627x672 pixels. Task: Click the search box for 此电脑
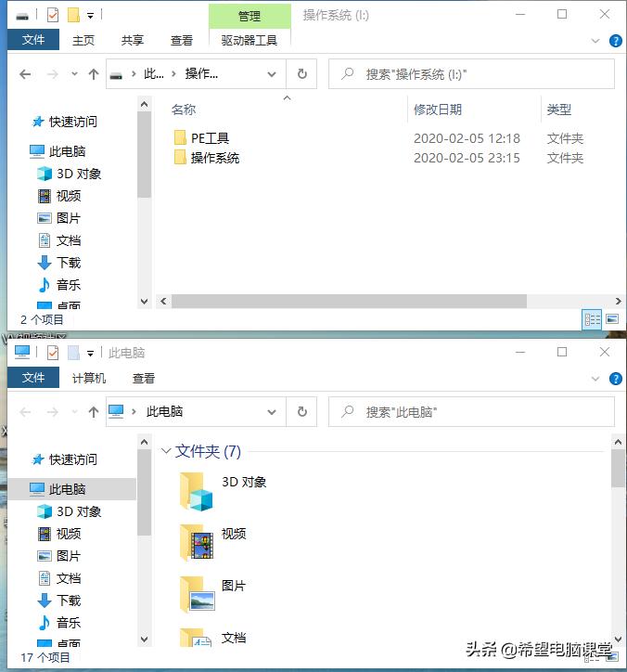click(471, 412)
